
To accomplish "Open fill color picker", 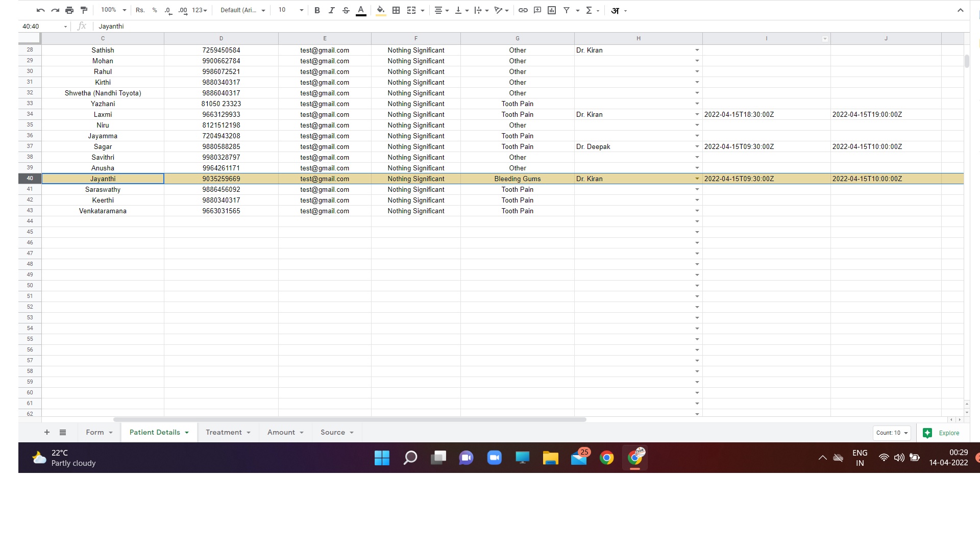I will (x=381, y=10).
